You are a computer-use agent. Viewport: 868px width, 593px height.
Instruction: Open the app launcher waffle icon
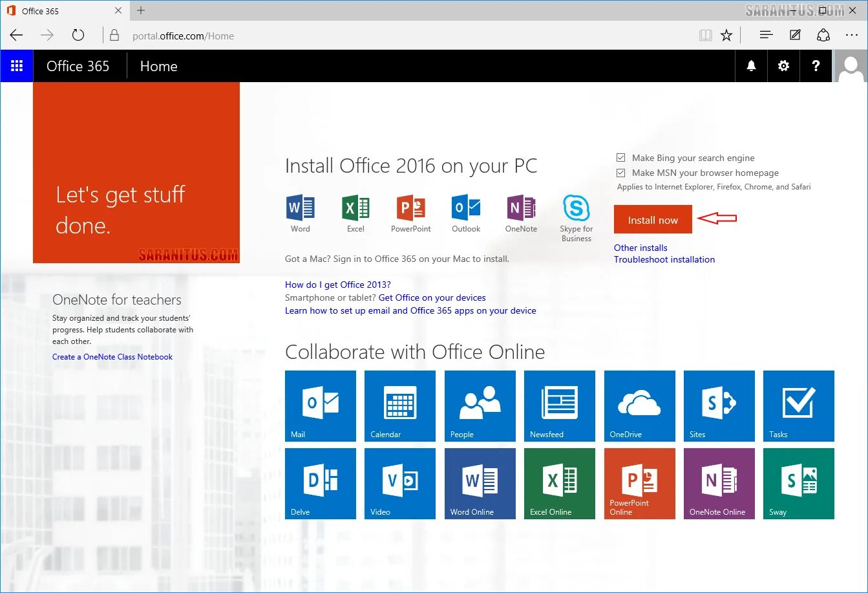click(x=17, y=66)
